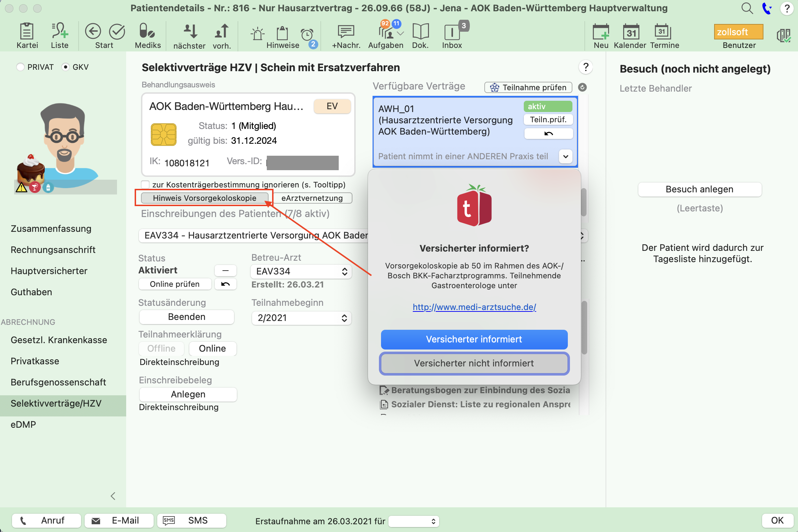Screen dimensions: 798x532
Task: Click Versicherter nicht informiert button
Action: [474, 363]
